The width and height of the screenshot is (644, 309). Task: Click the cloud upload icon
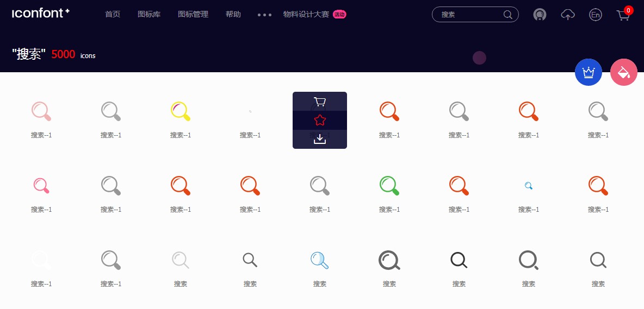point(568,15)
